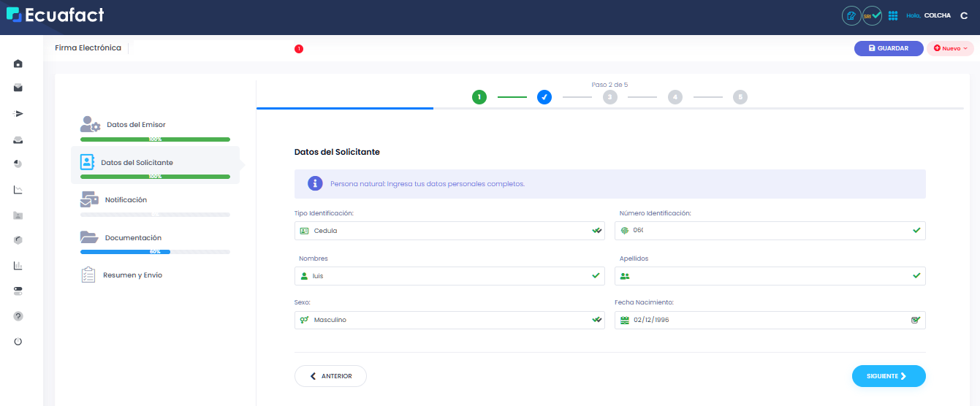Image resolution: width=980 pixels, height=406 pixels.
Task: Click the SRI checkmark status icon
Action: 873,15
